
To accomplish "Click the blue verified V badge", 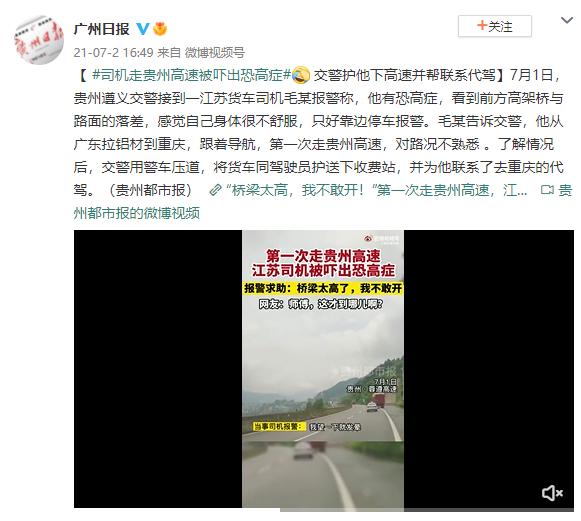I will click(x=143, y=29).
